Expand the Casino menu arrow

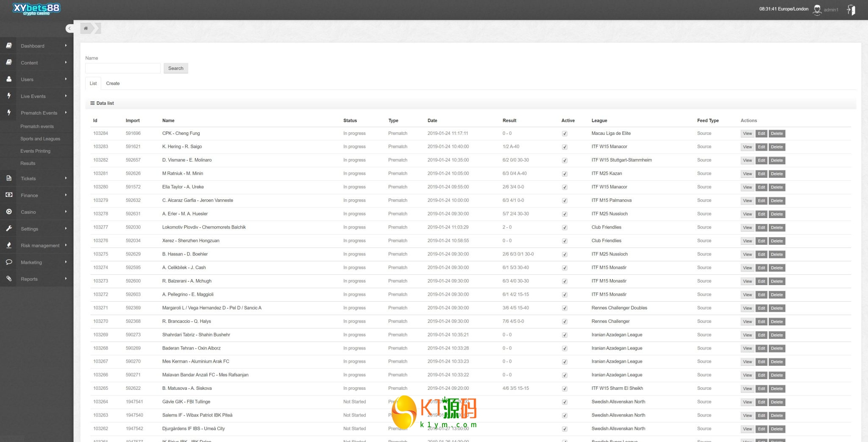click(66, 212)
